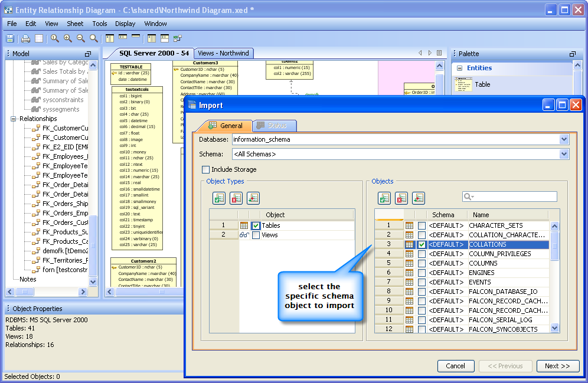The width and height of the screenshot is (588, 383).
Task: Click the Cancel button
Action: tap(456, 366)
